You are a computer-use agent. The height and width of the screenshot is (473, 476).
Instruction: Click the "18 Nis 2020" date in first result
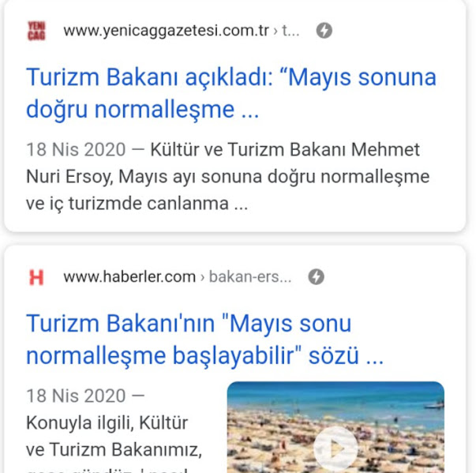tap(76, 149)
